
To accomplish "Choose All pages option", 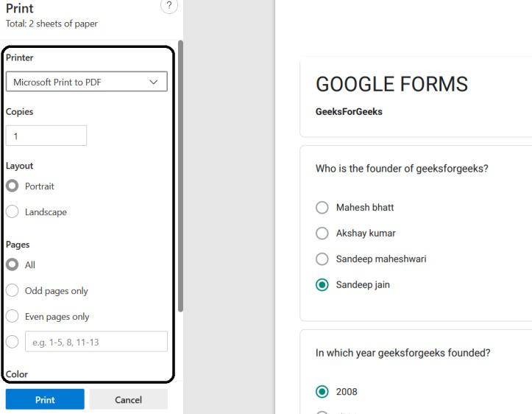I will coord(13,265).
